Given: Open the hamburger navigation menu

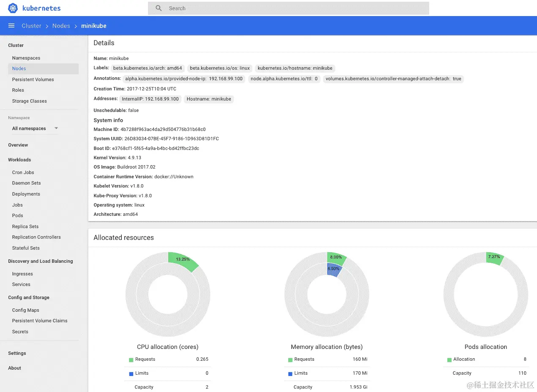Looking at the screenshot, I should pyautogui.click(x=11, y=26).
